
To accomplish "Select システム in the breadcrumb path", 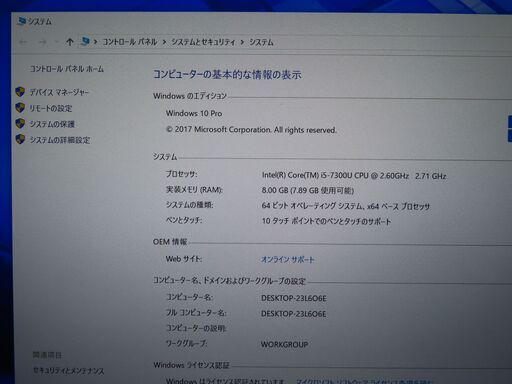I will (x=261, y=42).
